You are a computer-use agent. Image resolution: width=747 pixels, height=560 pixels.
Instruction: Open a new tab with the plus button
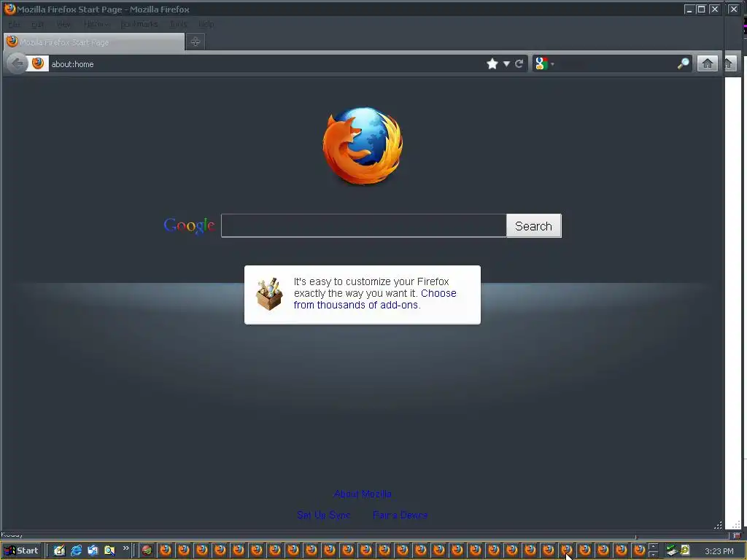tap(195, 42)
